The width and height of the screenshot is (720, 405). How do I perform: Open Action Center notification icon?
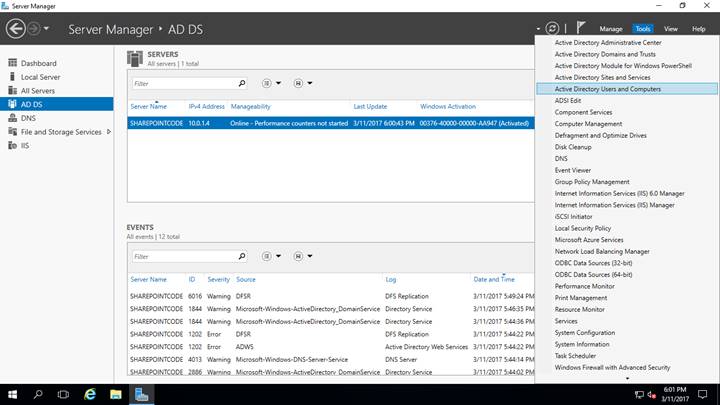[703, 394]
